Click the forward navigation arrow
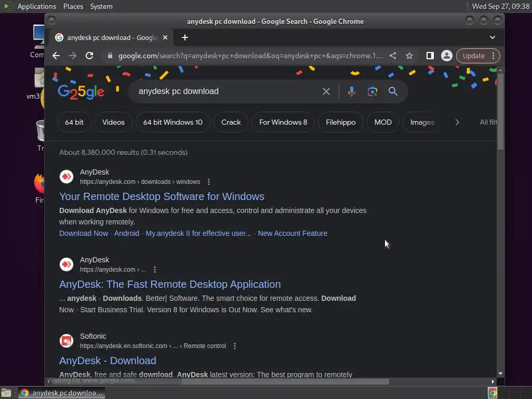 pyautogui.click(x=73, y=56)
